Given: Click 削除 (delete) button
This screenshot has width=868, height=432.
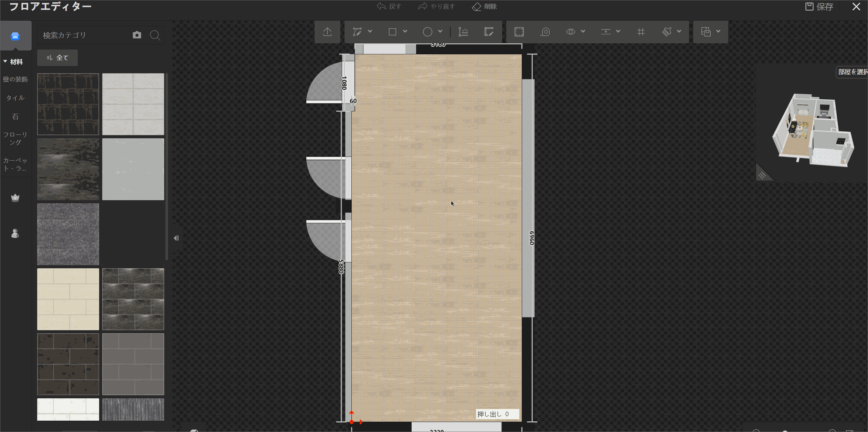Looking at the screenshot, I should (x=484, y=7).
